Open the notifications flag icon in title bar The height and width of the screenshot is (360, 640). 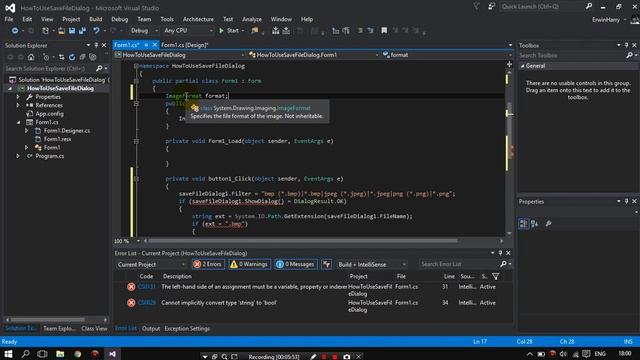click(476, 6)
